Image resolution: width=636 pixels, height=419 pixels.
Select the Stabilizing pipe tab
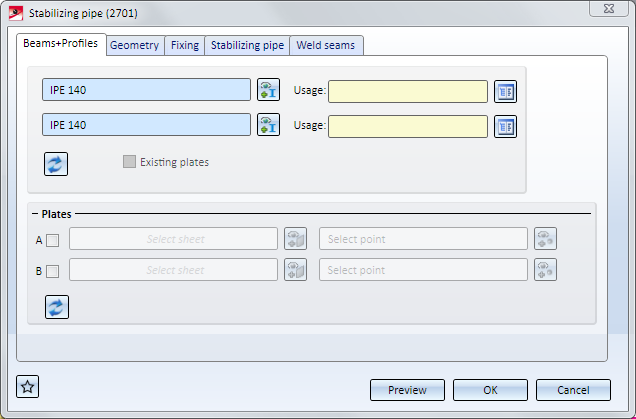click(x=247, y=45)
